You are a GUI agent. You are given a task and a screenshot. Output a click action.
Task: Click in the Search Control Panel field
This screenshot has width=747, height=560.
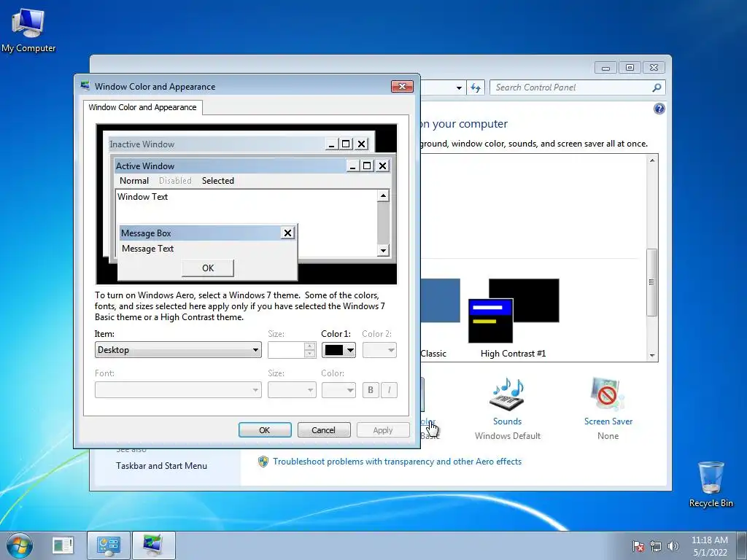[570, 87]
